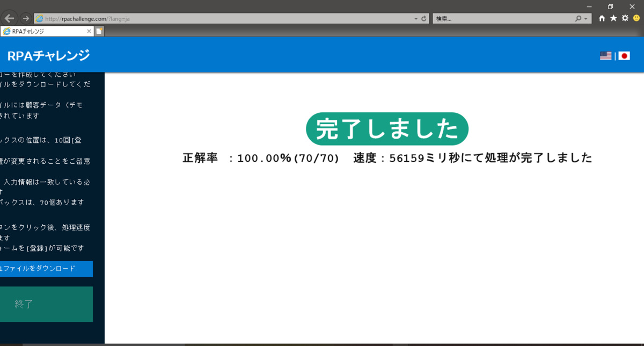644x346 pixels.
Task: Click the ファイルをダウンロード button
Action: [x=46, y=269]
